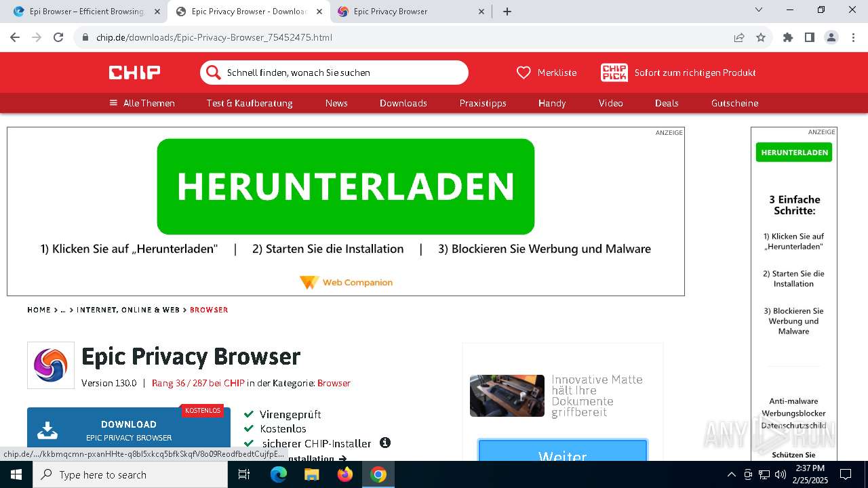This screenshot has height=488, width=868.
Task: Focus the Schnell finden search field
Action: (x=334, y=73)
